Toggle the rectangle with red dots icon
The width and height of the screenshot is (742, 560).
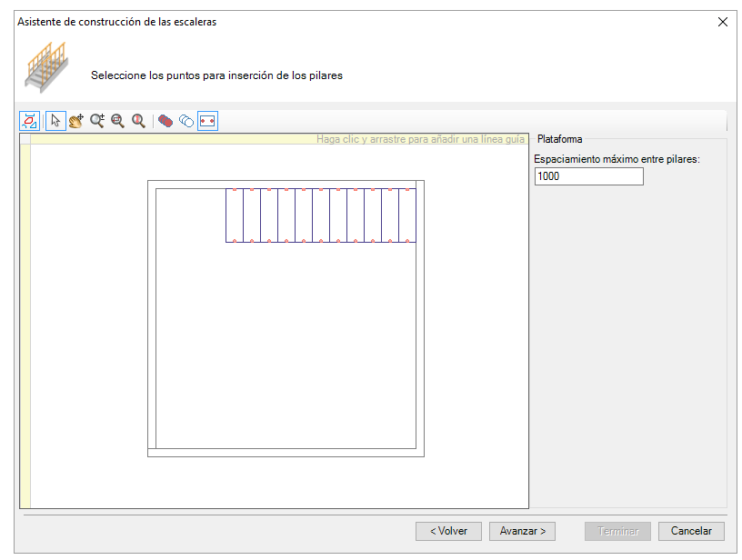[207, 121]
